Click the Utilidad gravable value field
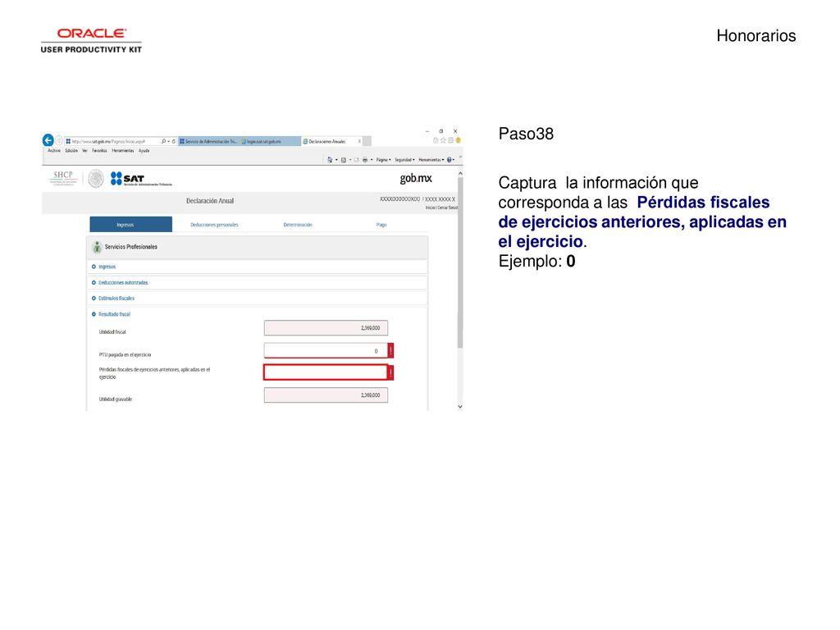 click(x=326, y=395)
